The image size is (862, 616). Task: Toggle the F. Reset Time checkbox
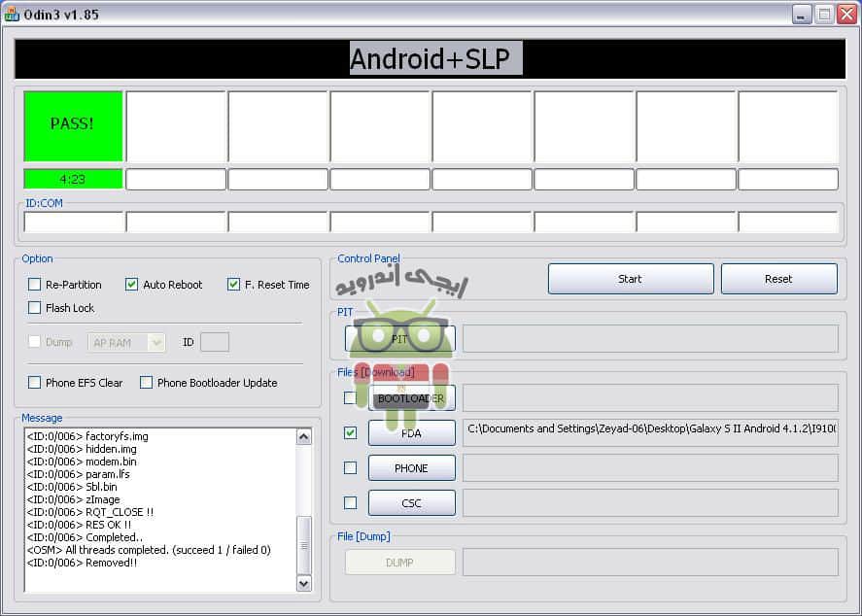point(233,284)
